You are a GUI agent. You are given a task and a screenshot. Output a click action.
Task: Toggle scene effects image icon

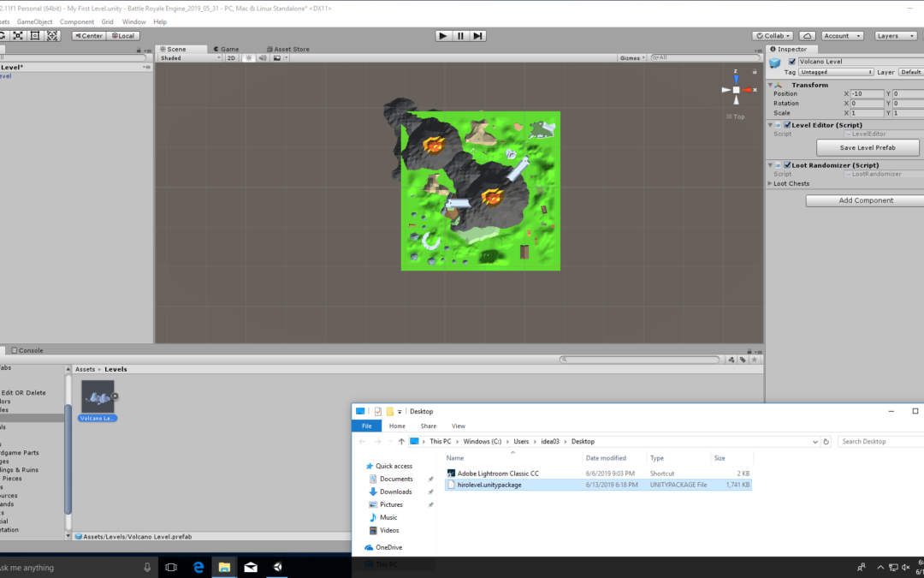pos(276,58)
